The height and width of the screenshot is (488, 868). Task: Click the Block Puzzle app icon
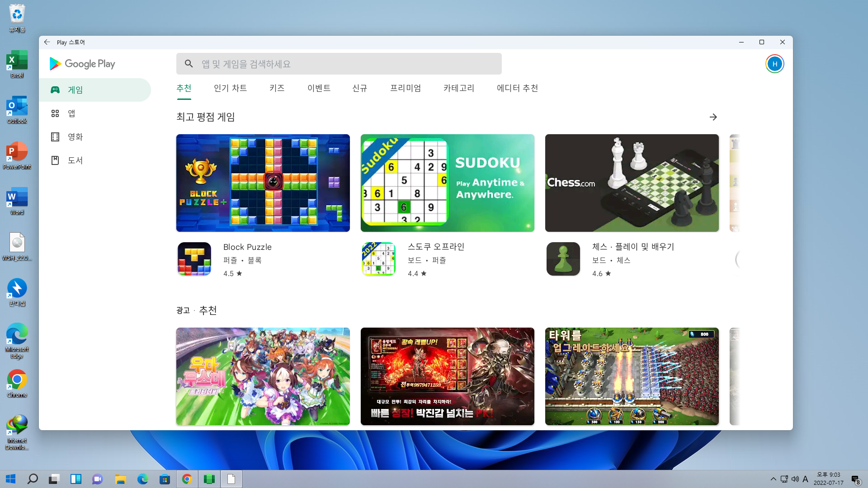coord(194,259)
